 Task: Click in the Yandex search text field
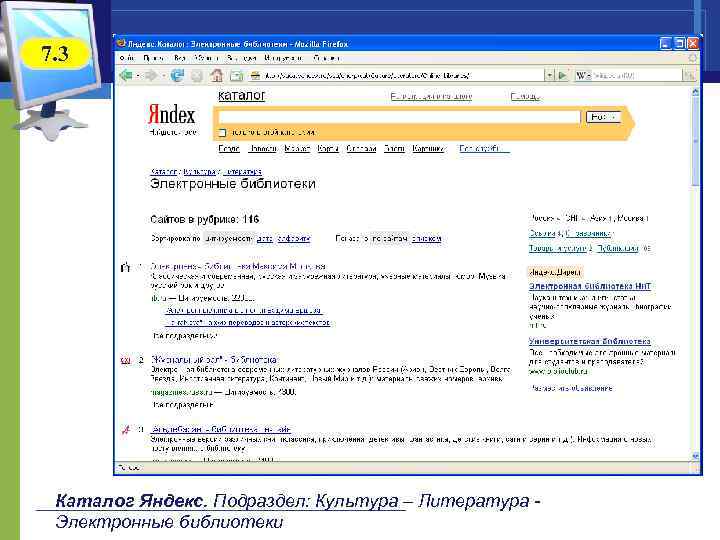[399, 117]
